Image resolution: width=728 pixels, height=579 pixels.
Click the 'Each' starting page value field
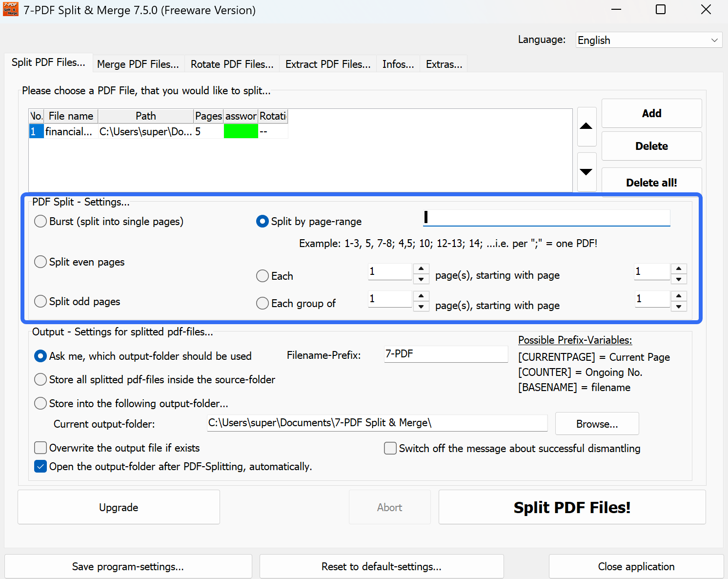point(652,271)
